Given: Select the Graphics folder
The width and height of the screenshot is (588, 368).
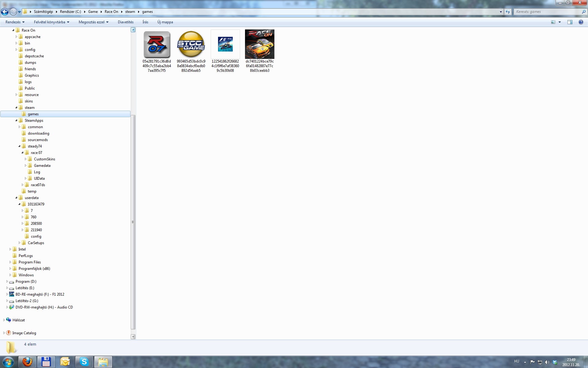Looking at the screenshot, I should pyautogui.click(x=32, y=75).
